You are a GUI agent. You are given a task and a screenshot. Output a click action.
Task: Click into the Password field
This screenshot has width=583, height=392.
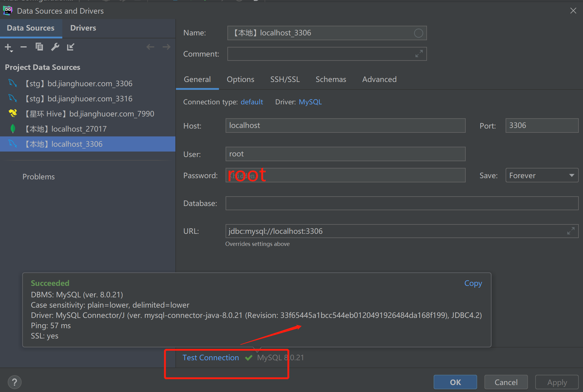point(345,175)
